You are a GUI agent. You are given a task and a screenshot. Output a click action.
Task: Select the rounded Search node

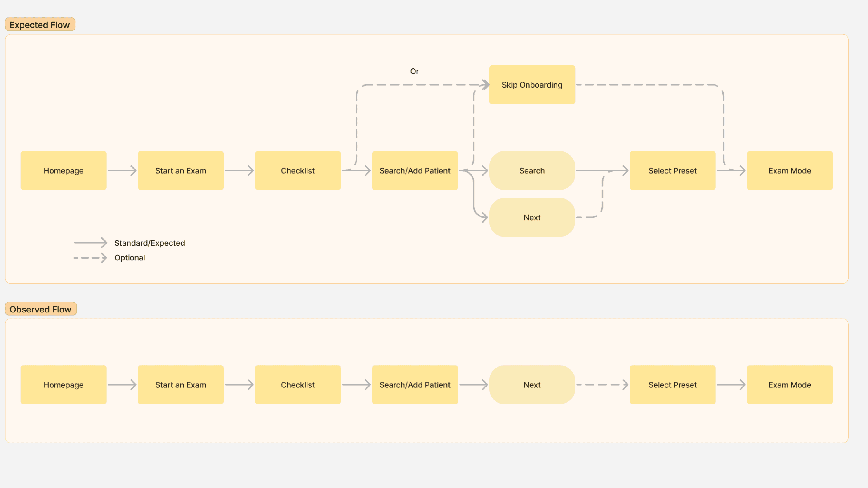coord(532,170)
